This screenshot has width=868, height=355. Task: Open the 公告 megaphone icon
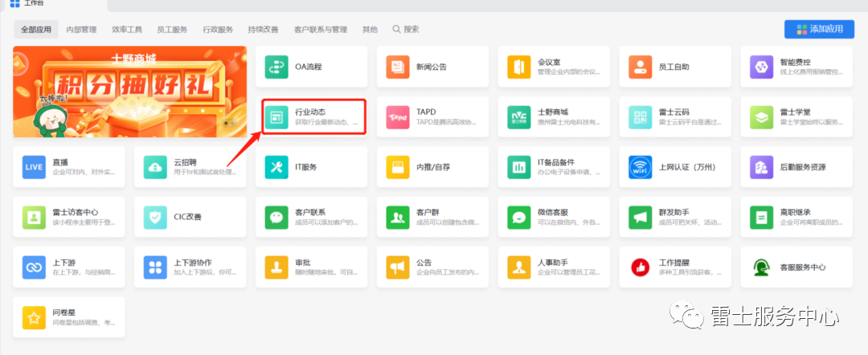click(x=396, y=267)
